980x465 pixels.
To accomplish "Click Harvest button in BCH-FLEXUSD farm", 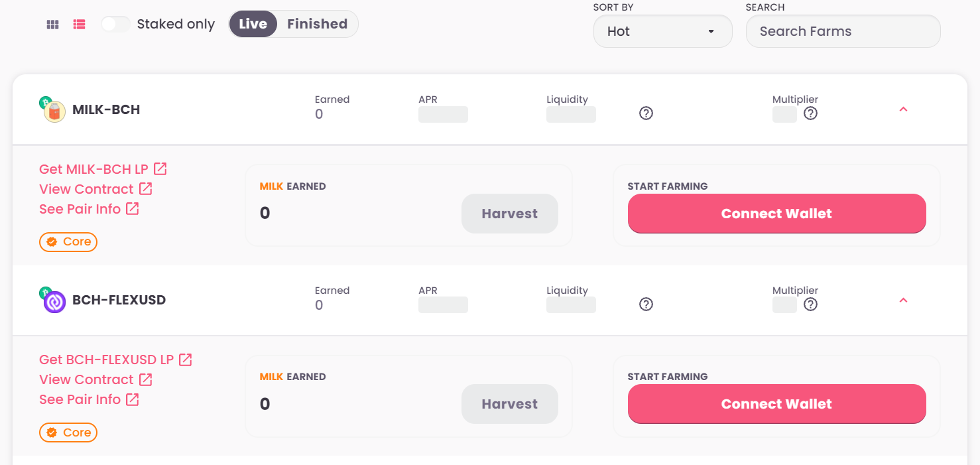I will coord(509,404).
